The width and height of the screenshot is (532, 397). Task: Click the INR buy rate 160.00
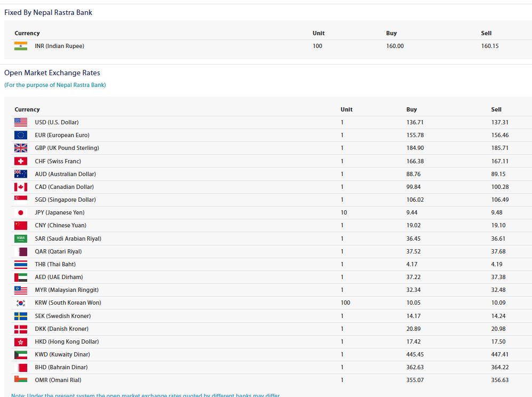395,46
